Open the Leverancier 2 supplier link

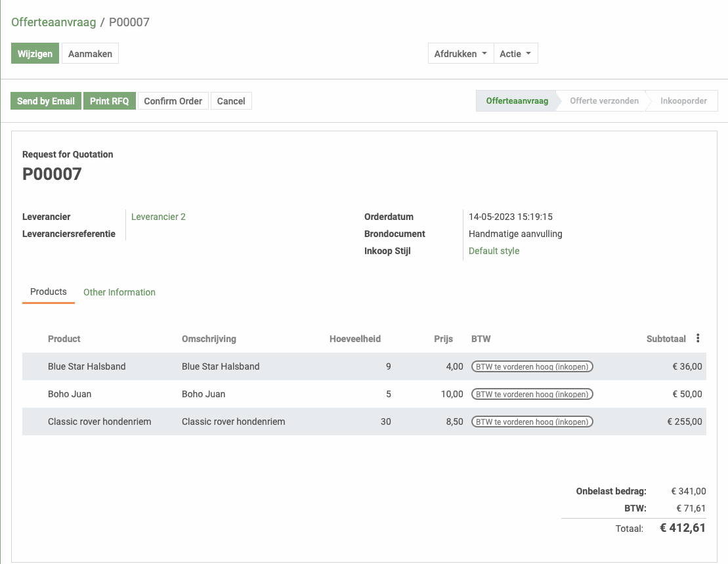point(158,217)
